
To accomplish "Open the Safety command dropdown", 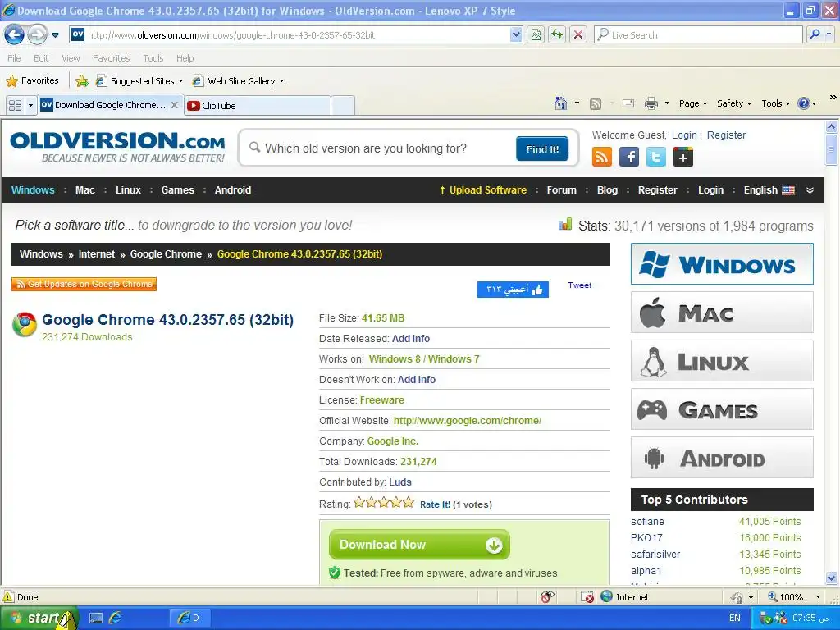I will 734,103.
